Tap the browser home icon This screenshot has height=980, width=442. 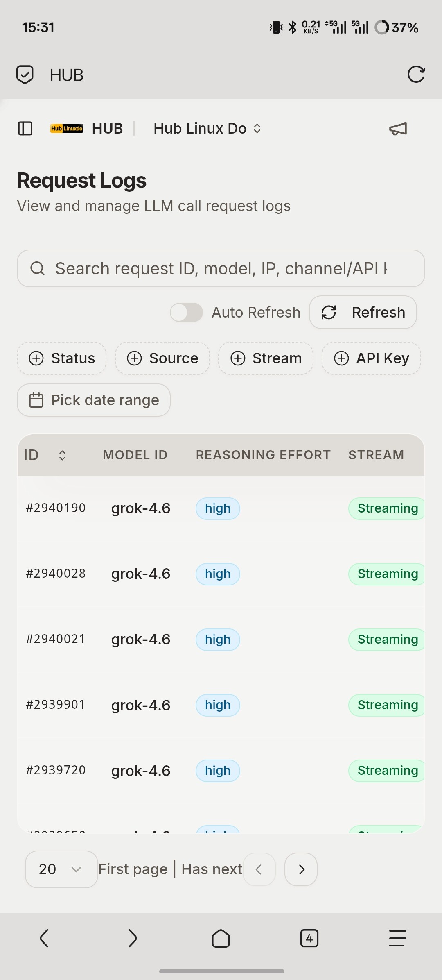[221, 938]
